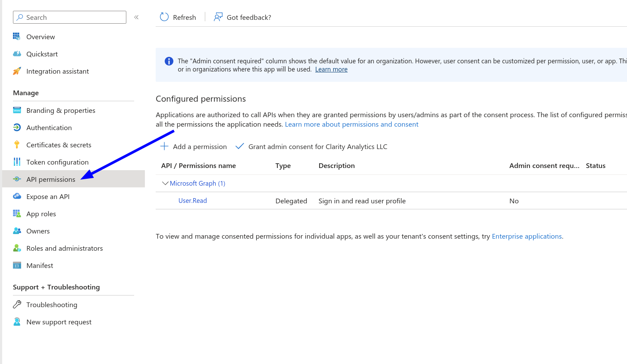Collapse the sidebar with double chevron
Image resolution: width=627 pixels, height=364 pixels.
(136, 17)
